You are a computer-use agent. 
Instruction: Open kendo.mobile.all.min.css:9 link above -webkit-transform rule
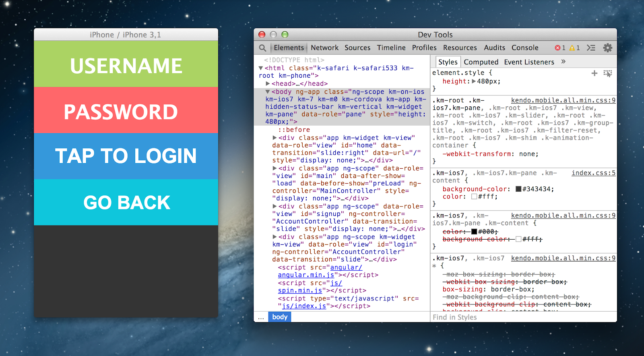click(x=563, y=100)
